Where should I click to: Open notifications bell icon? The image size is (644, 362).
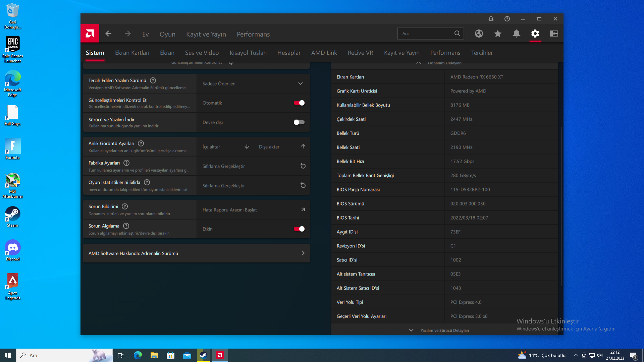(517, 34)
